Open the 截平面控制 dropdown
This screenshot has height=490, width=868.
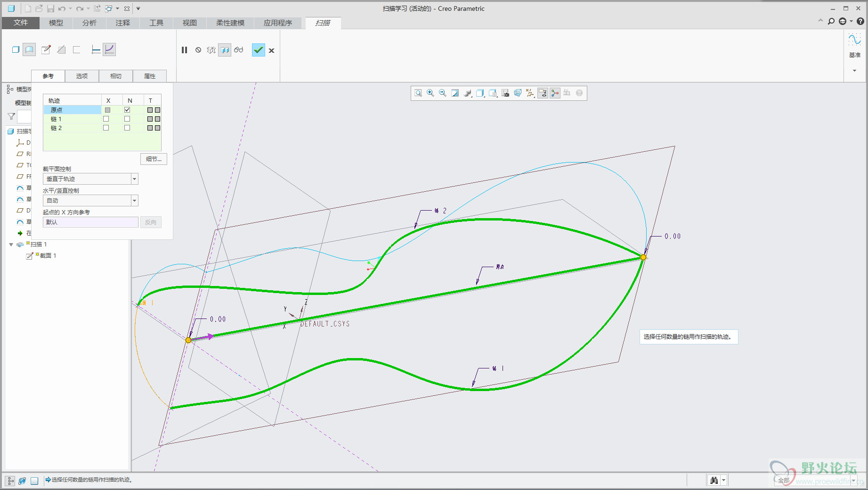point(134,179)
